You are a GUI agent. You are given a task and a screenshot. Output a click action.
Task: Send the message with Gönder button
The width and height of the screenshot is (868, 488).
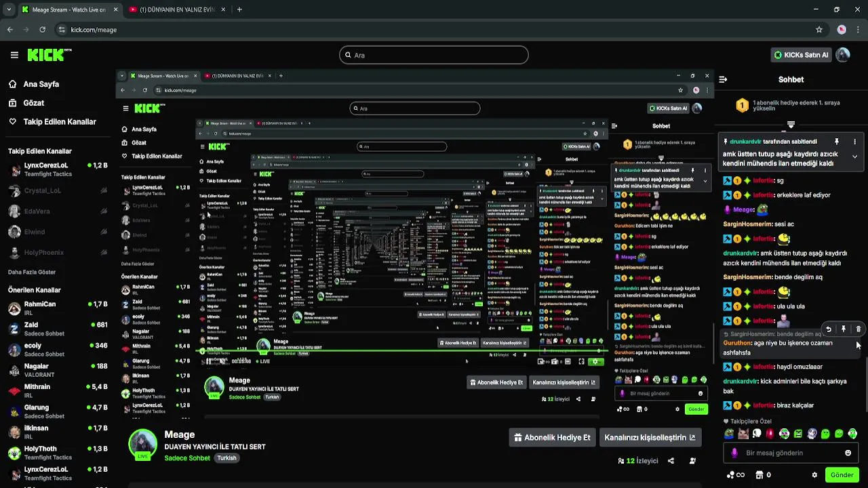842,475
